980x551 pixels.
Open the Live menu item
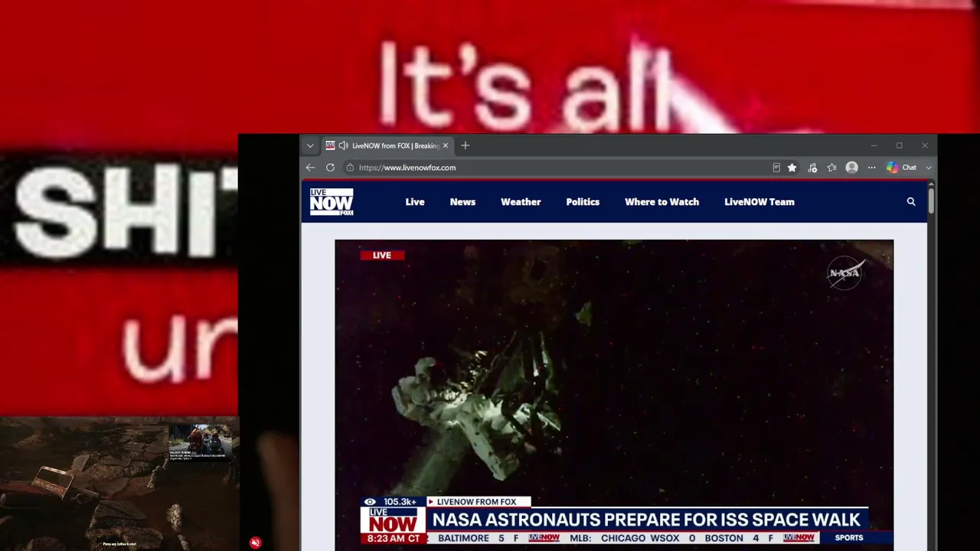(415, 202)
